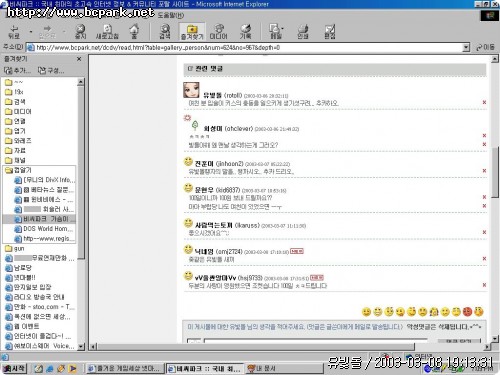Viewport: 500px width, 375px height.
Task: Open the DOS World Hom... favorite
Action: pos(44,229)
